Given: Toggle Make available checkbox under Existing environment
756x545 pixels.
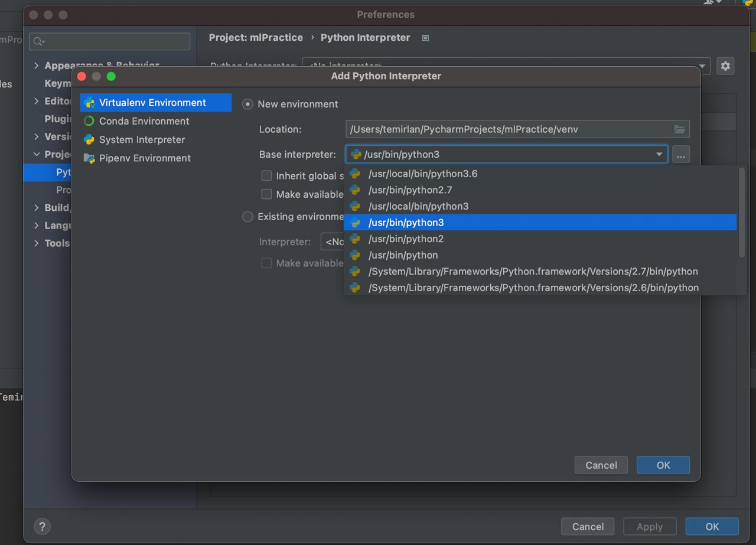Looking at the screenshot, I should 267,263.
